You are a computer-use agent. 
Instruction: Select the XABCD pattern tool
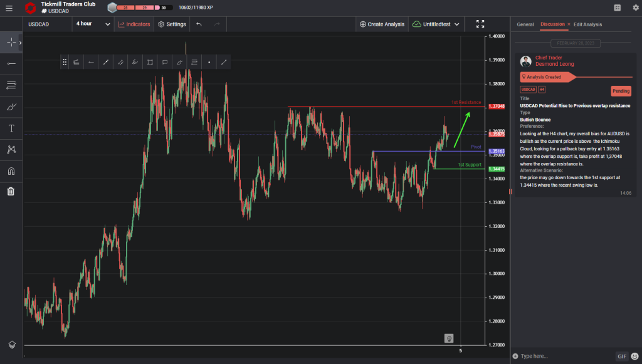(10, 149)
